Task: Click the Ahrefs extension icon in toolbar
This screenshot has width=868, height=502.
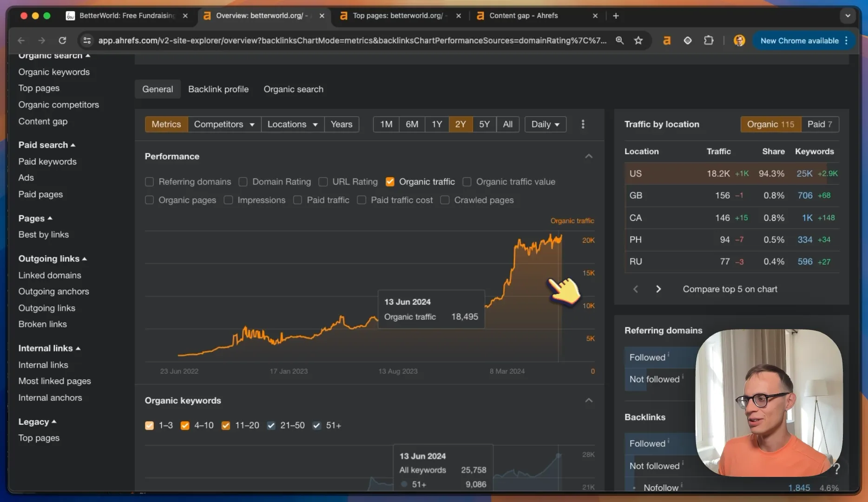Action: coord(666,40)
